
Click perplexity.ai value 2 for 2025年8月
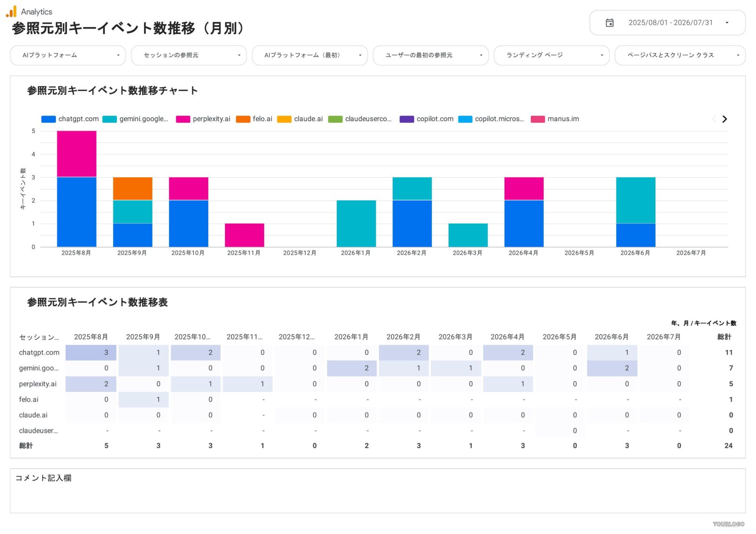[x=91, y=384]
